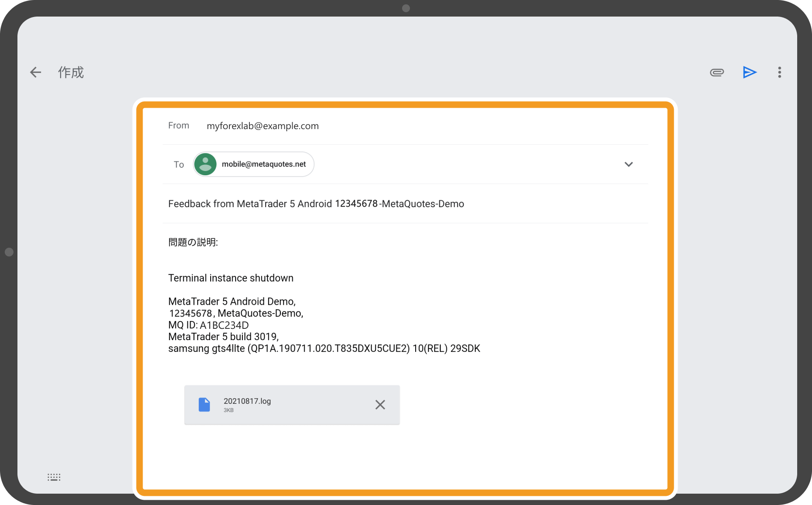Click the paperclip attach file icon
812x505 pixels.
tap(716, 72)
